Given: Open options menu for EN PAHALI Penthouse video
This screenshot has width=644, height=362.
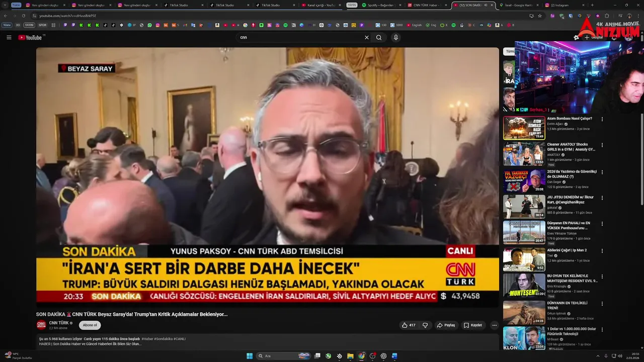Looking at the screenshot, I should coord(602,224).
